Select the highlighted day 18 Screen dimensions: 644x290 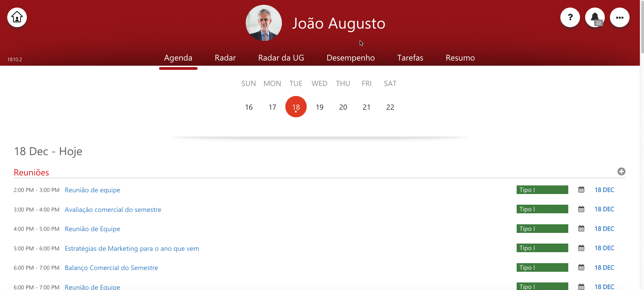(x=296, y=107)
